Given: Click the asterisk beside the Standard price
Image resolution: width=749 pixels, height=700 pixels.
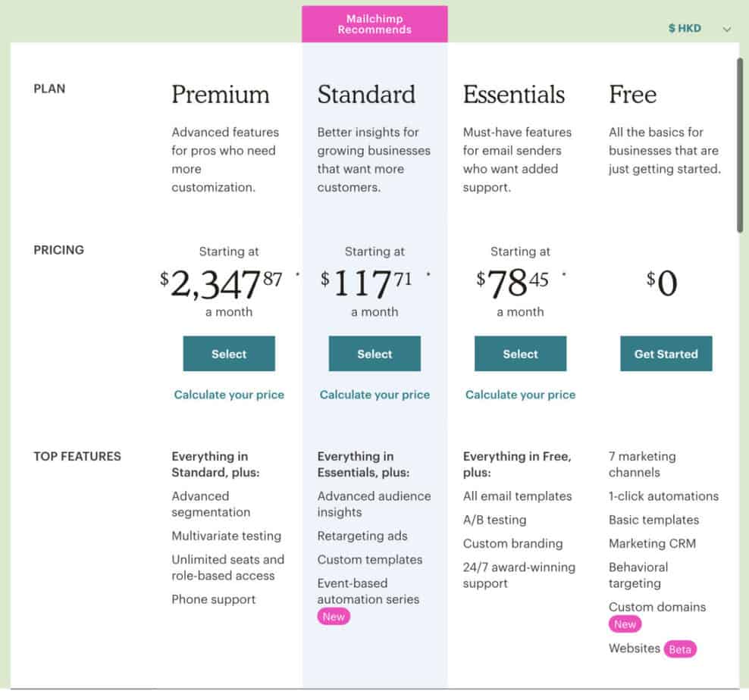Looking at the screenshot, I should click(428, 273).
